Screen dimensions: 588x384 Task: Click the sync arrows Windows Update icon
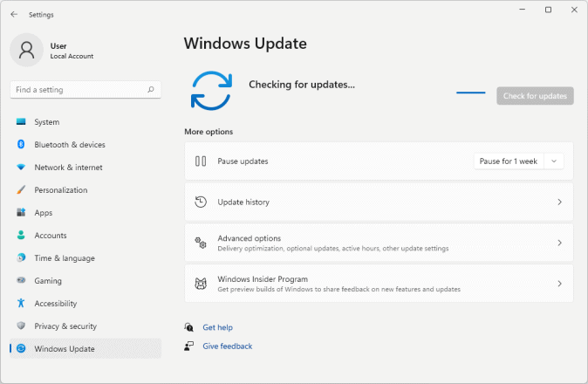(x=210, y=92)
